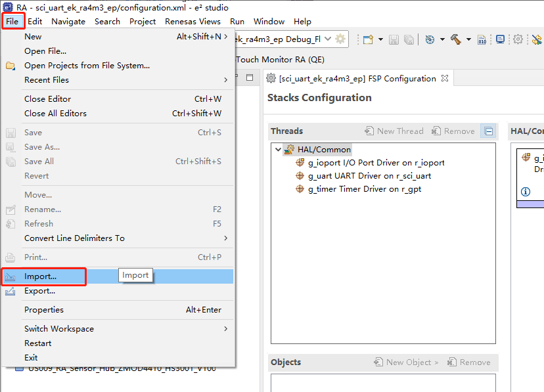
Task: Open the Search menu
Action: 107,22
